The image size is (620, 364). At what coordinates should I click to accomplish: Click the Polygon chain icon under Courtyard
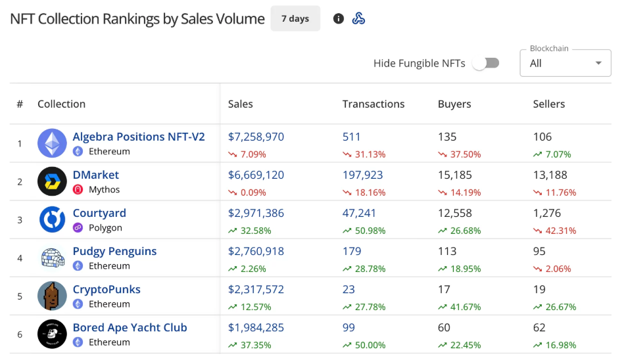pos(78,228)
